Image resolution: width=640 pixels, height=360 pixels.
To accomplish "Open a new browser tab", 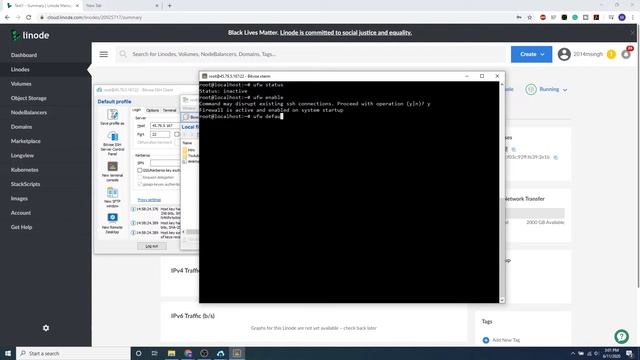I will pos(169,6).
